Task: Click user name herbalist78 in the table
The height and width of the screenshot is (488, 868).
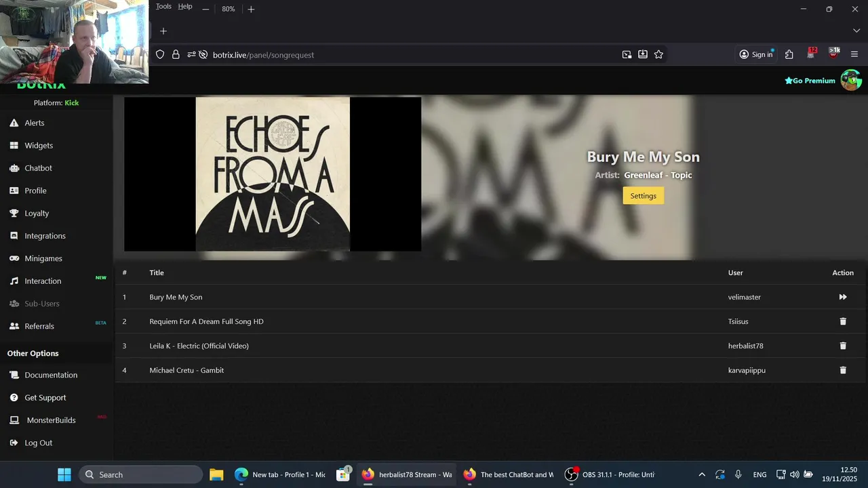Action: (745, 346)
